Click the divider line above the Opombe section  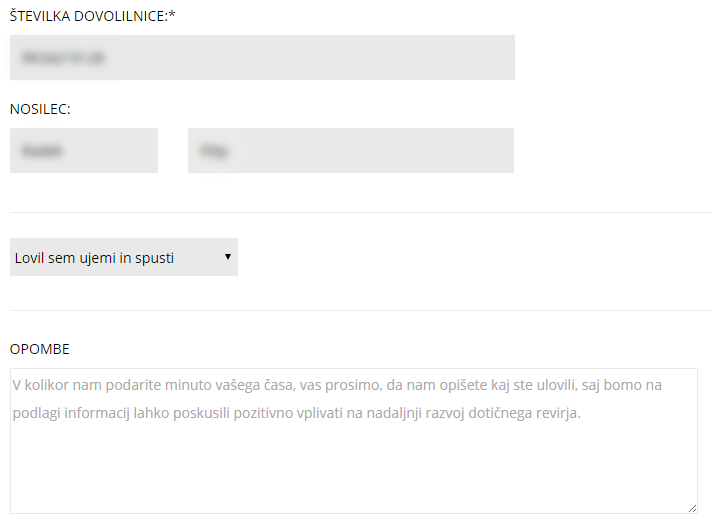361,311
